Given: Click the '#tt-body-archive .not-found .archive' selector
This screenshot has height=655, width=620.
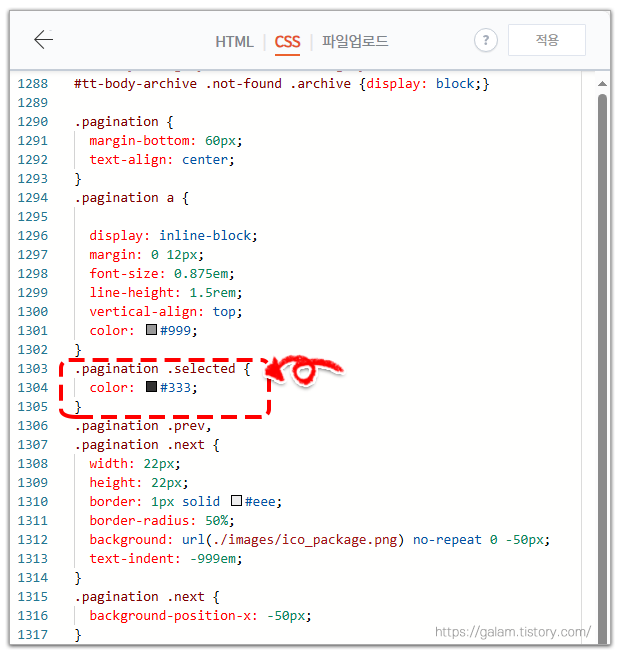Looking at the screenshot, I should [212, 84].
